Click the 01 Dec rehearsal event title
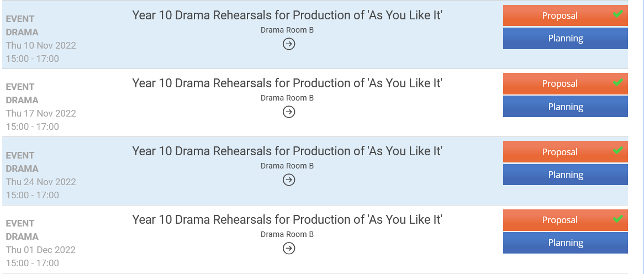The height and width of the screenshot is (274, 644). [x=287, y=219]
